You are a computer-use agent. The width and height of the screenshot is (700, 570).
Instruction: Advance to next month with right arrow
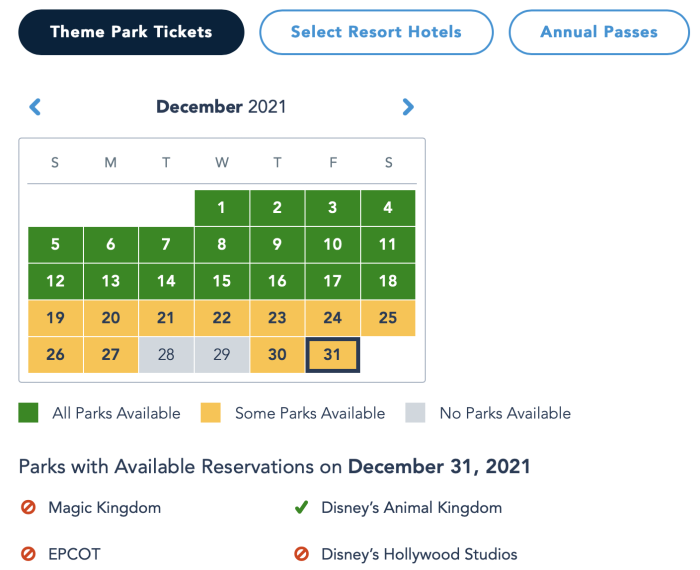coord(408,107)
